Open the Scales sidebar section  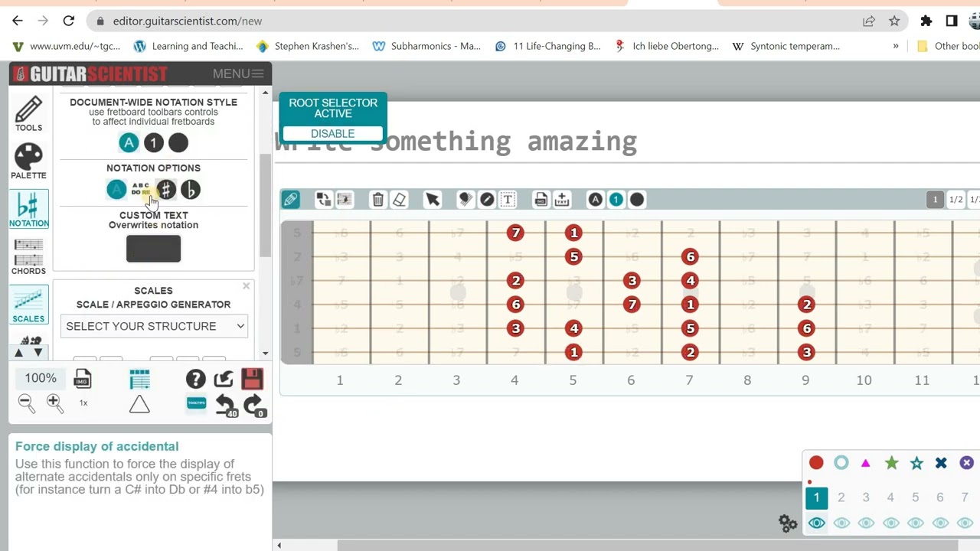(x=29, y=305)
